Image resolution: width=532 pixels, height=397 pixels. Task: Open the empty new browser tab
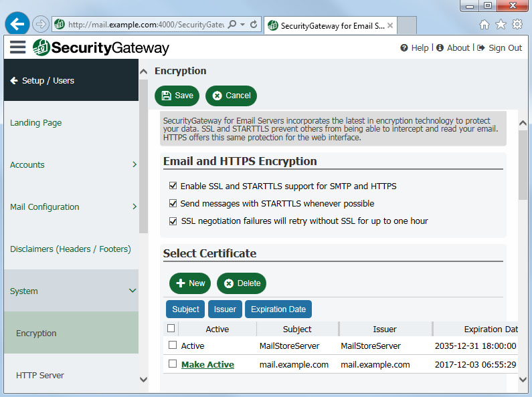pyautogui.click(x=407, y=25)
